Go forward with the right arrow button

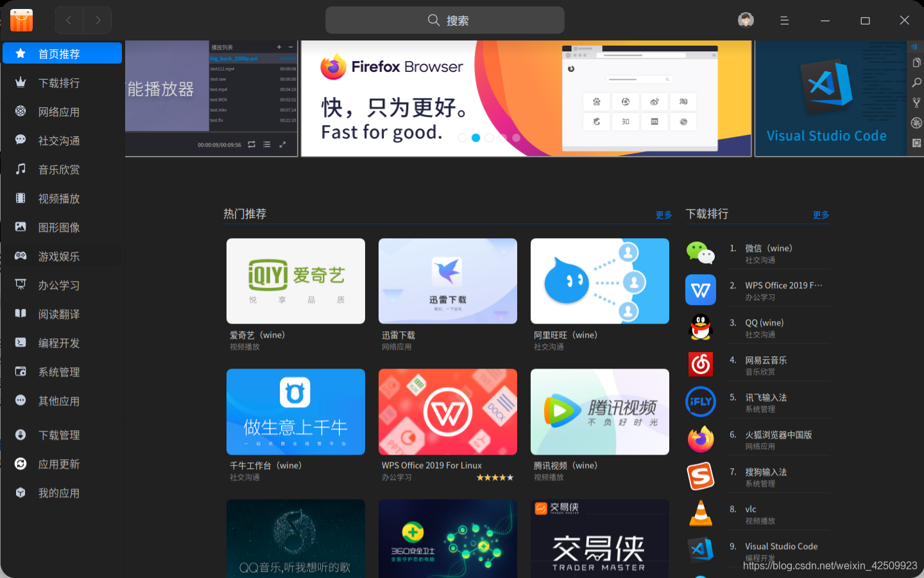[x=98, y=21]
